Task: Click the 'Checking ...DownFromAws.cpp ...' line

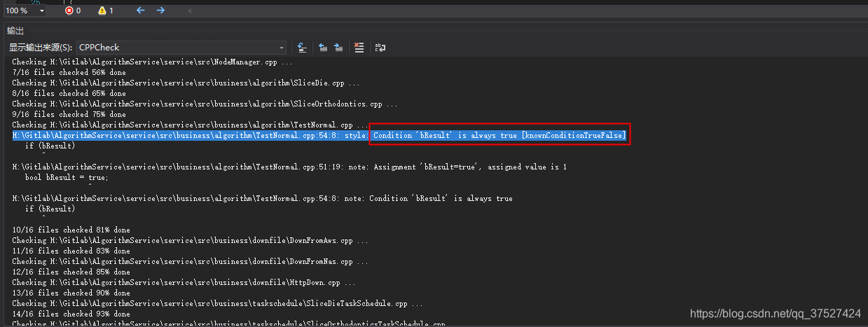Action: pos(191,240)
